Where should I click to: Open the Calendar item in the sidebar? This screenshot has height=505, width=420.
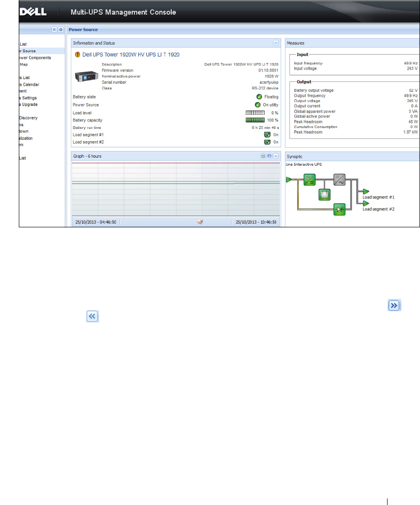[x=29, y=84]
